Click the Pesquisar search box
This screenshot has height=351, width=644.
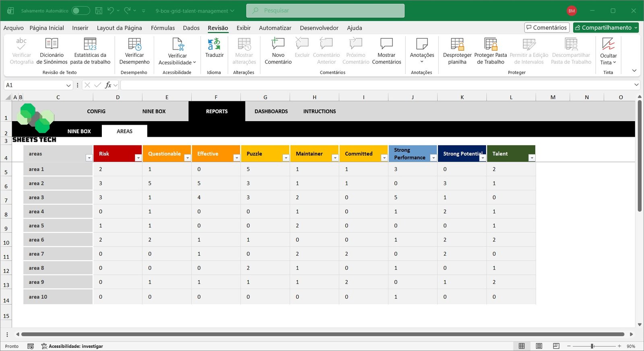point(325,10)
